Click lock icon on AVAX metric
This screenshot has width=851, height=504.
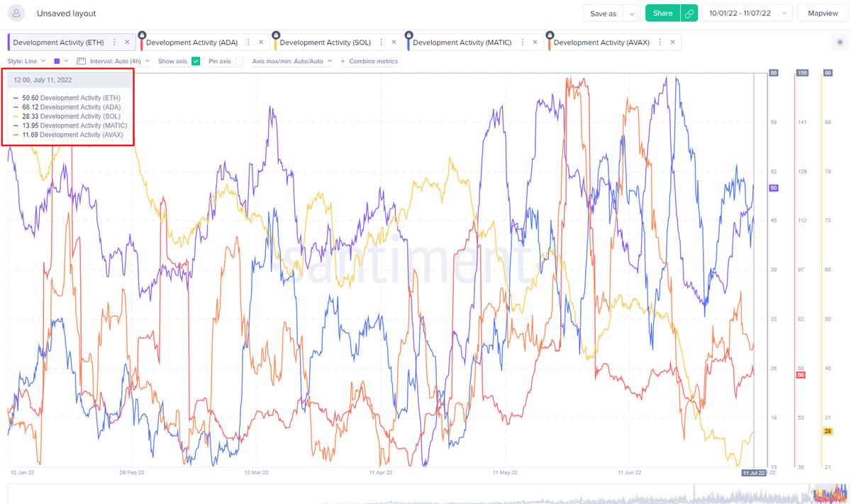click(x=550, y=34)
